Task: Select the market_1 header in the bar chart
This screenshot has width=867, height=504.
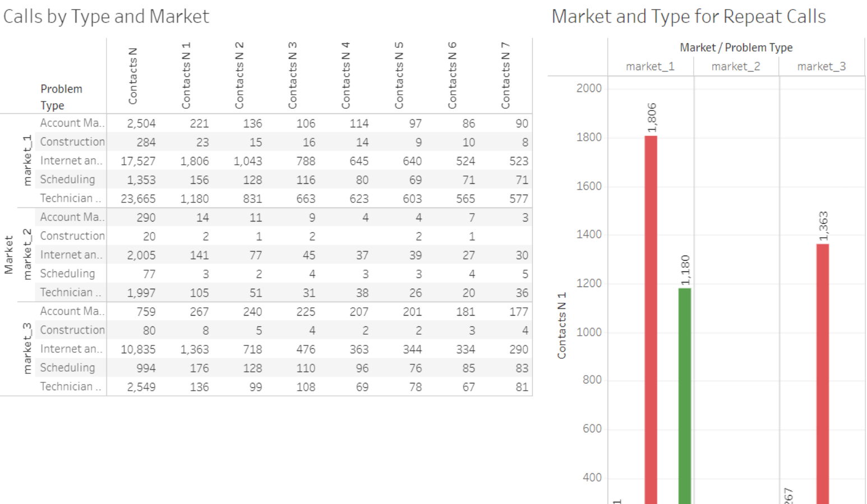Action: 650,67
